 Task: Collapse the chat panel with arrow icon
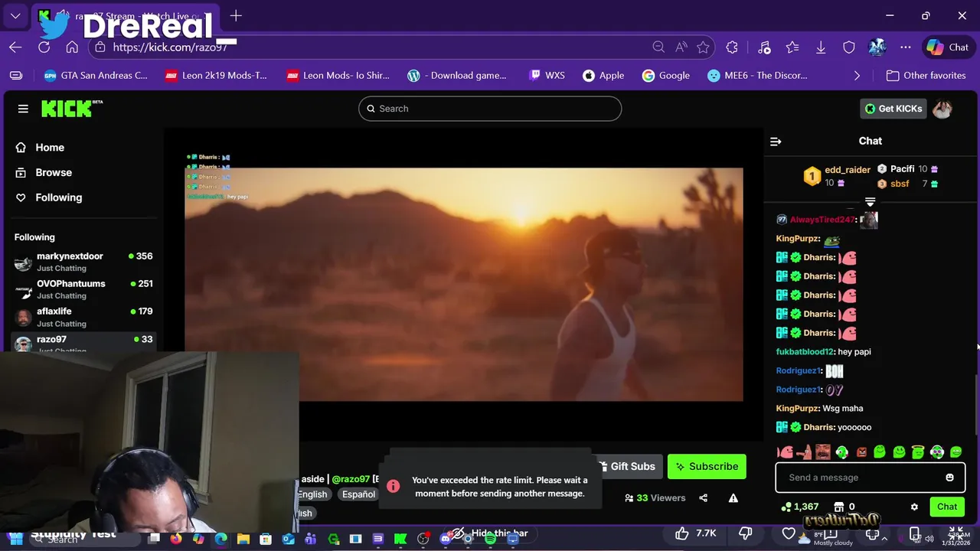click(x=776, y=142)
